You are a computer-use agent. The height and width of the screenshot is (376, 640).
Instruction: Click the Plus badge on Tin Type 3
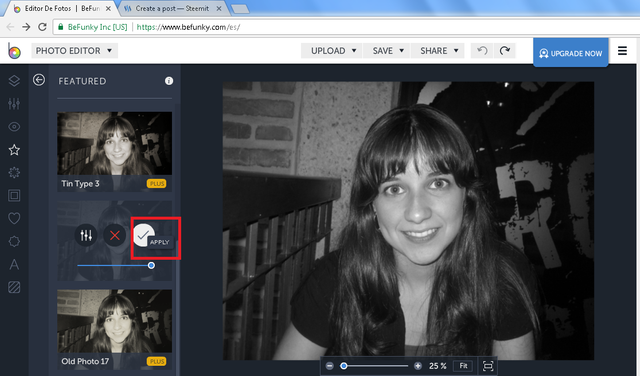pos(157,184)
